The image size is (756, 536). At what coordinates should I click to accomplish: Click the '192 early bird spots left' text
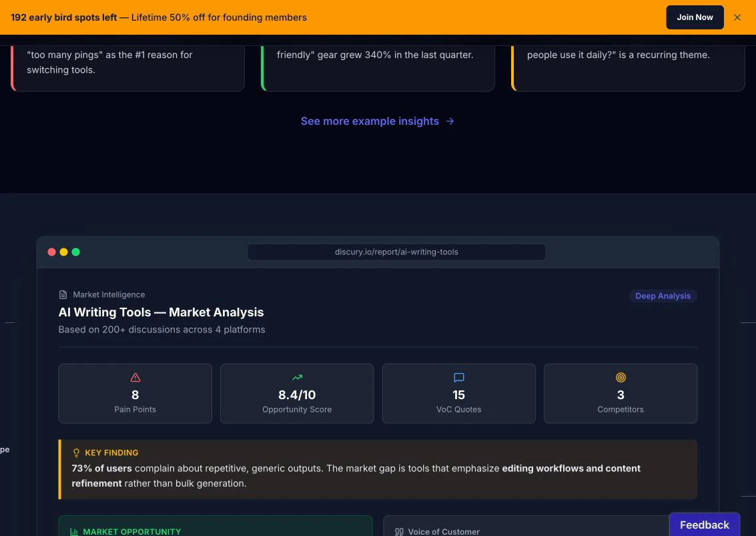(x=63, y=17)
